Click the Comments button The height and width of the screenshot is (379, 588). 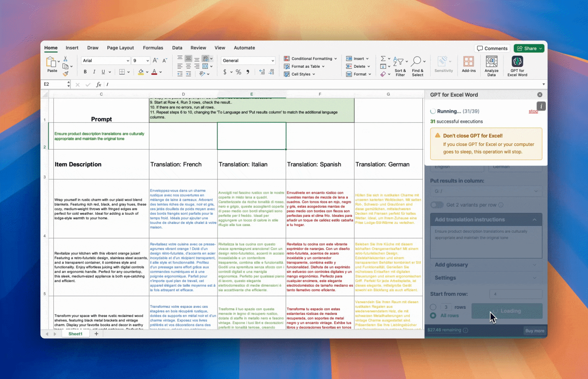(x=492, y=48)
